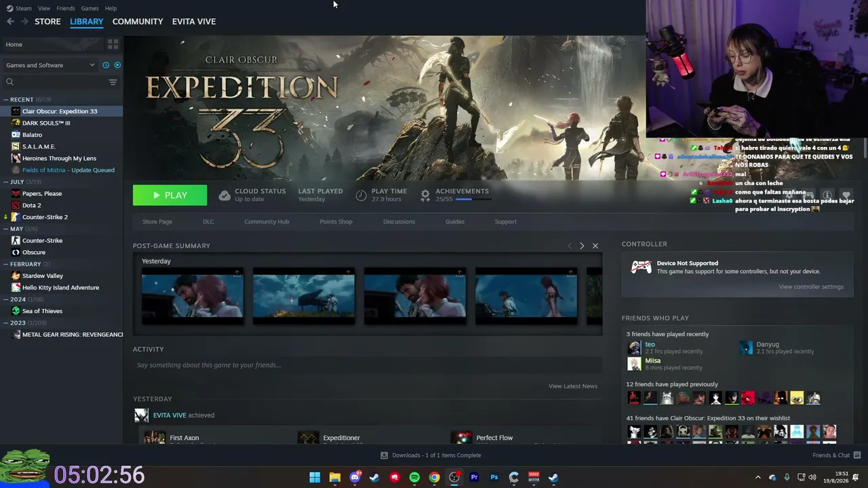868x488 pixels.
Task: Switch to the STORE tab
Action: pos(47,22)
